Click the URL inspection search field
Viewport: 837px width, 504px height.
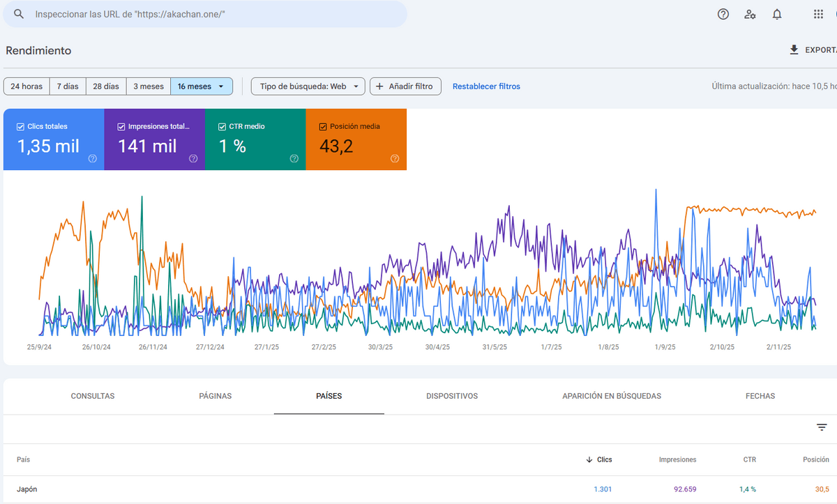pyautogui.click(x=209, y=14)
